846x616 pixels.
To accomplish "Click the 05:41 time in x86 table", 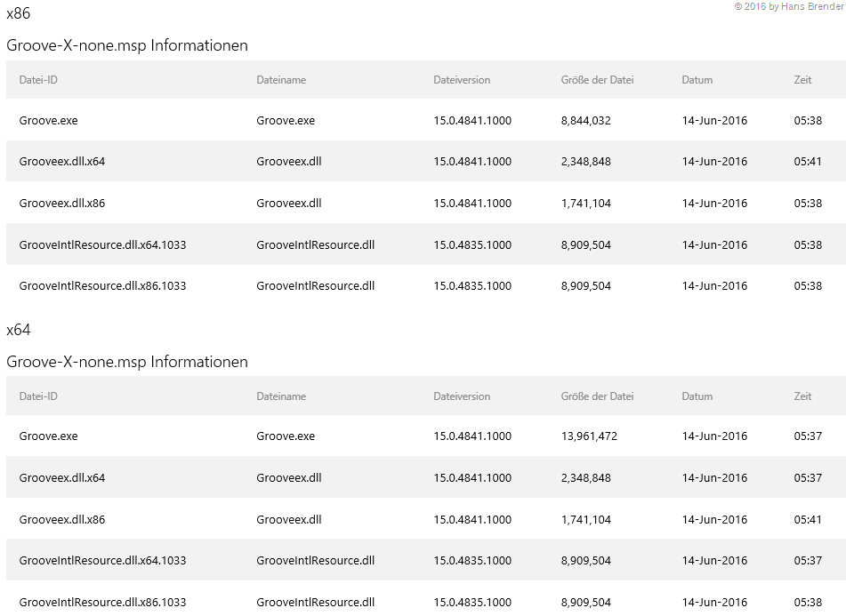I will [x=808, y=162].
